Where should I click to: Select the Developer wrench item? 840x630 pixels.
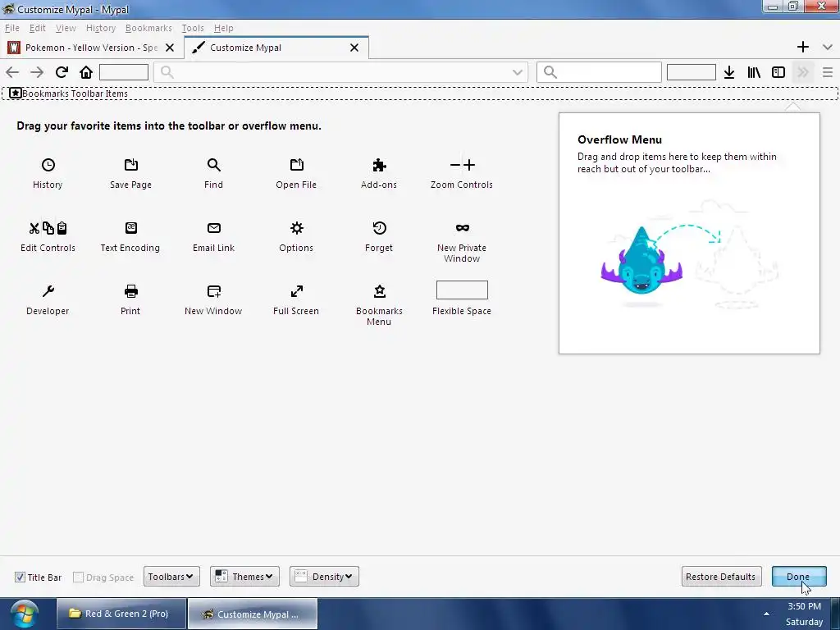pyautogui.click(x=48, y=299)
